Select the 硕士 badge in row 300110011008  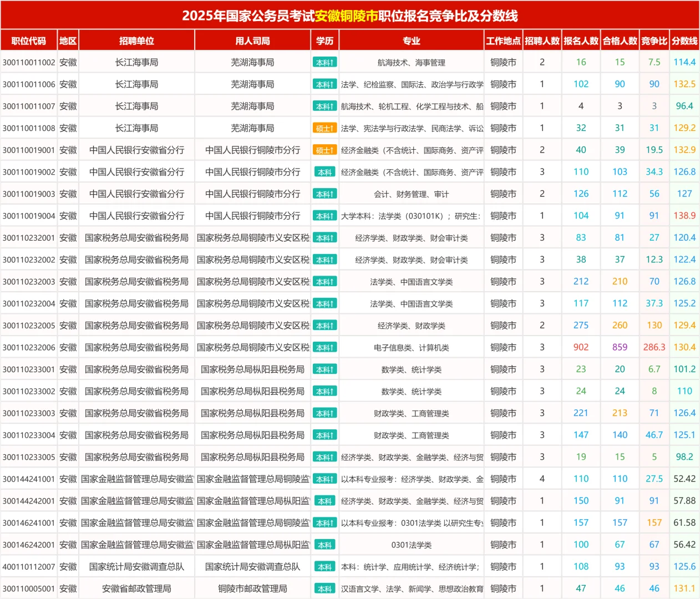coord(325,127)
